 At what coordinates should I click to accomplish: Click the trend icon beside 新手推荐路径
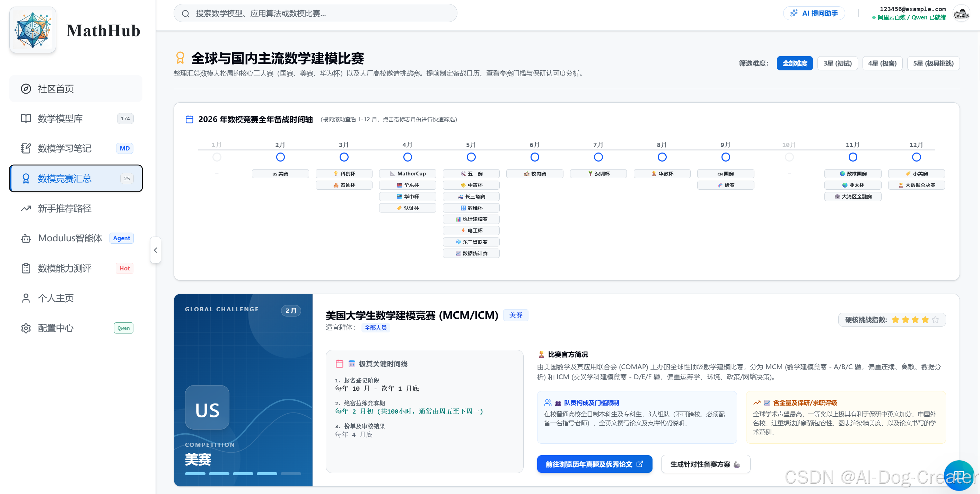coord(26,208)
